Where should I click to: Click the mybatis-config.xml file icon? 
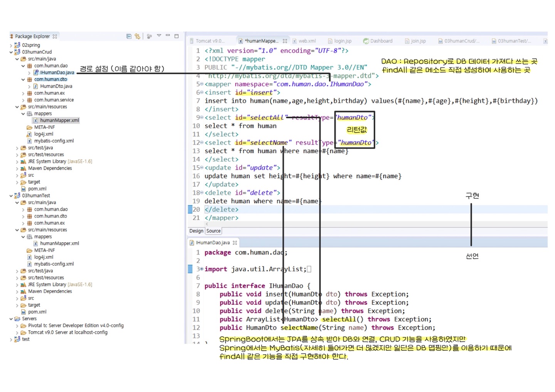[30, 141]
